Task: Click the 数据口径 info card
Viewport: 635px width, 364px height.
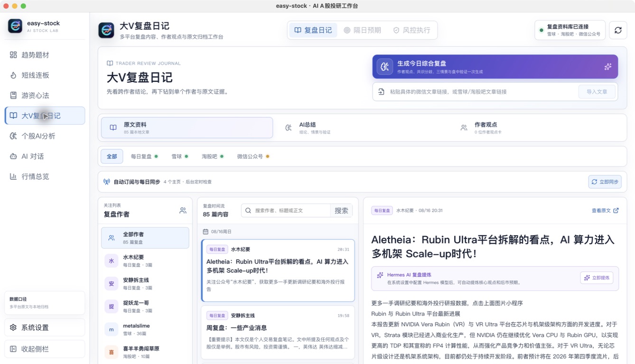Action: coord(45,303)
